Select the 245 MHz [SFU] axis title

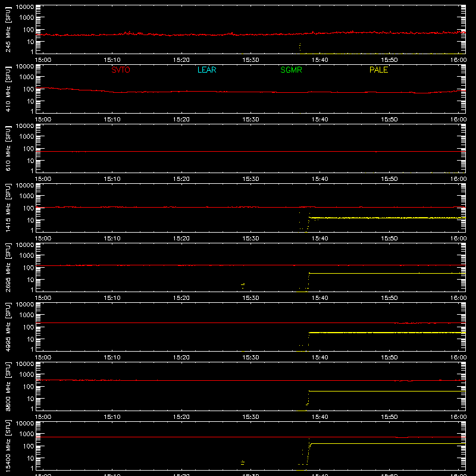[x=8, y=29]
